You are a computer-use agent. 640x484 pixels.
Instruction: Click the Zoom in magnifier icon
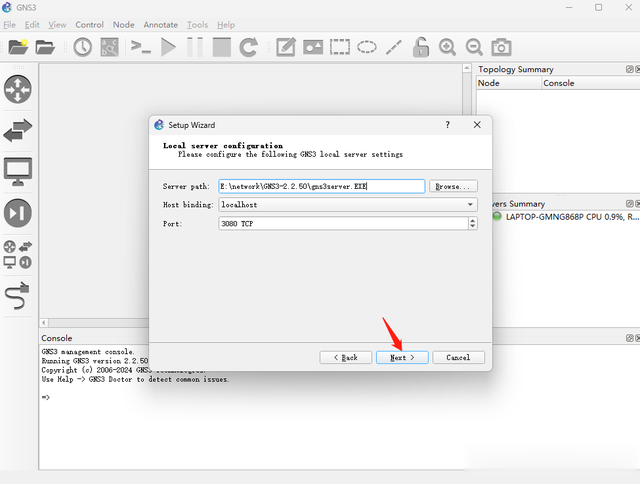click(x=447, y=47)
